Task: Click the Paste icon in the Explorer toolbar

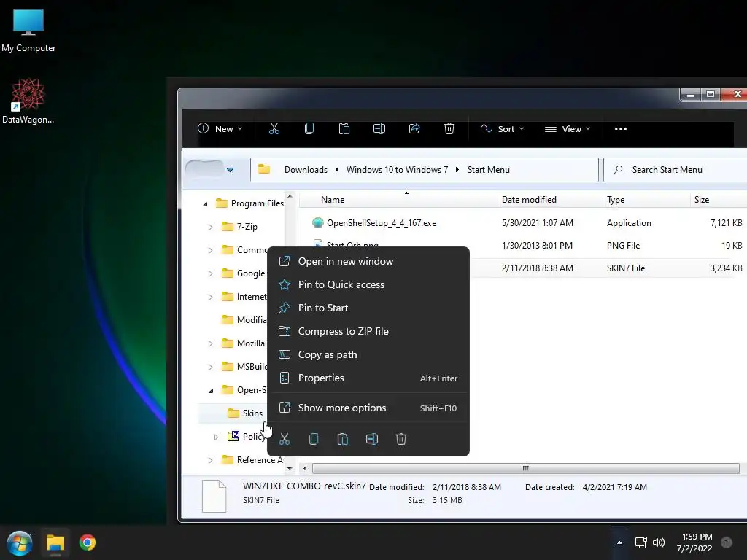Action: coord(344,128)
